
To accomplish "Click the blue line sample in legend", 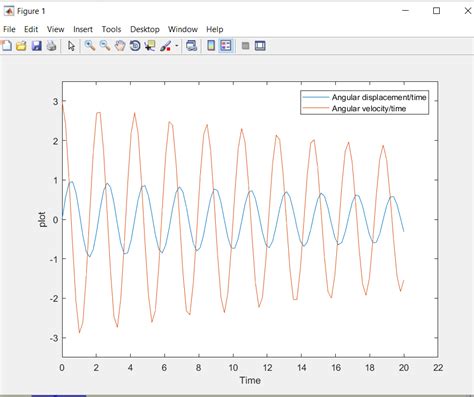I will tap(315, 97).
